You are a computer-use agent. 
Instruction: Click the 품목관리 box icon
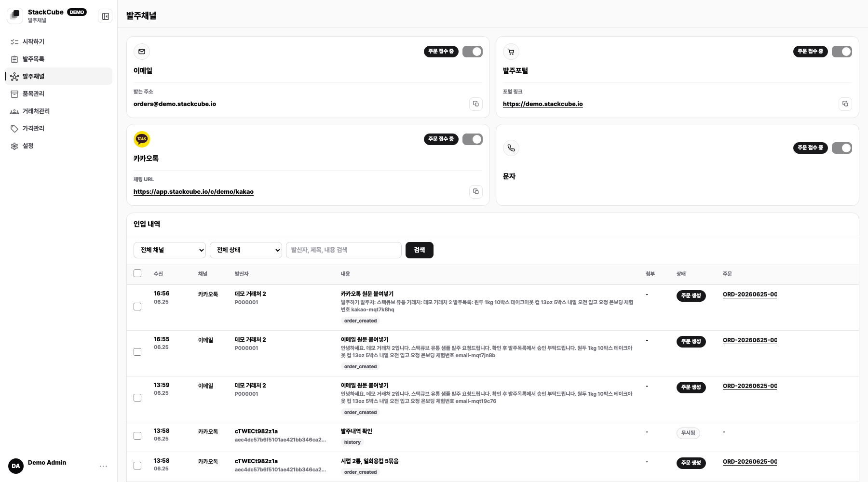click(x=14, y=94)
